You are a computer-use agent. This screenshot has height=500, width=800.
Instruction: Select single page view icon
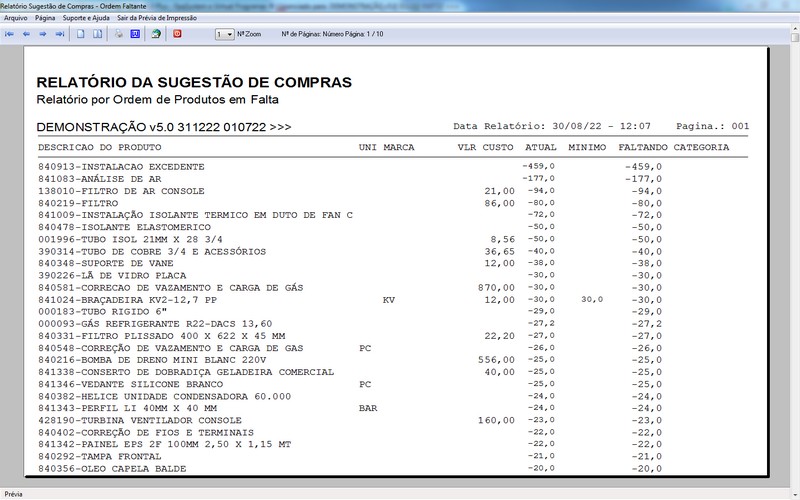81,34
